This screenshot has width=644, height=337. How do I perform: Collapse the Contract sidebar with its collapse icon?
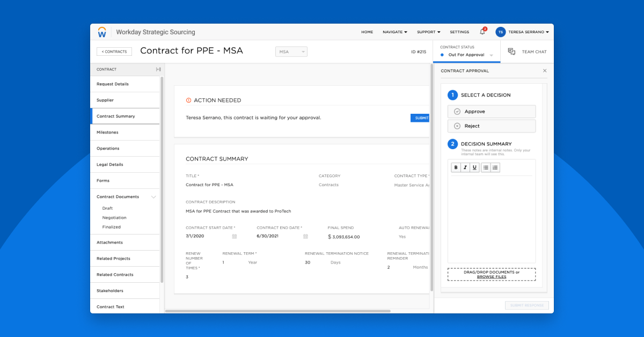pyautogui.click(x=157, y=69)
